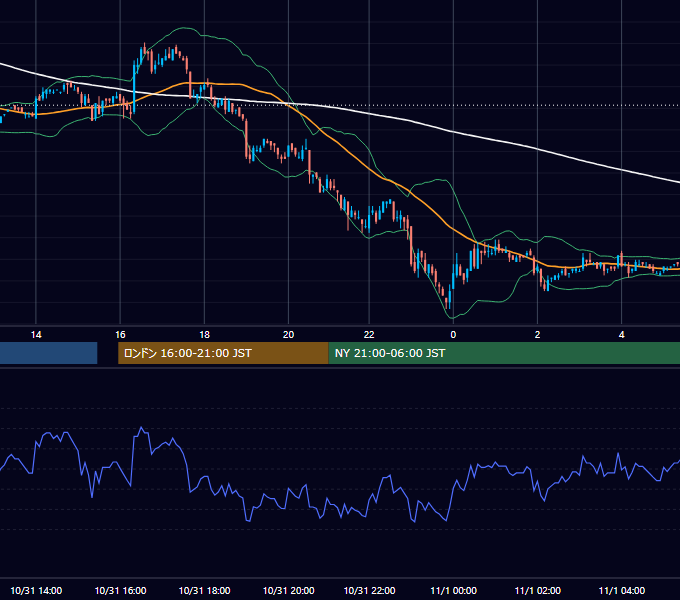Click the 14 hour axis label
Viewport: 680px width, 600px height.
point(36,335)
